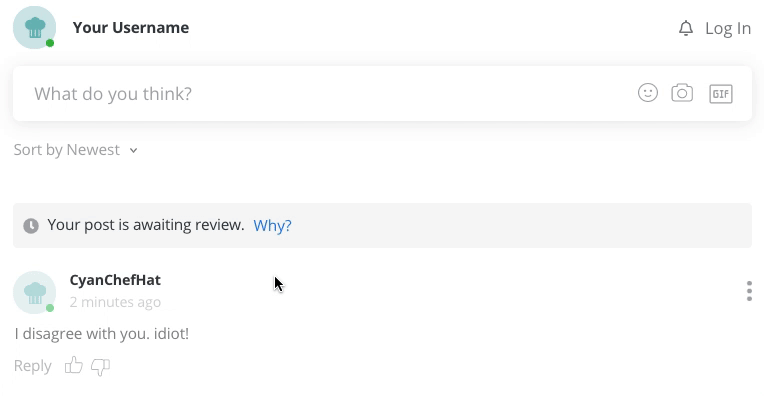The width and height of the screenshot is (764, 396).
Task: Expand the Sort by Newest dropdown
Action: [x=76, y=150]
